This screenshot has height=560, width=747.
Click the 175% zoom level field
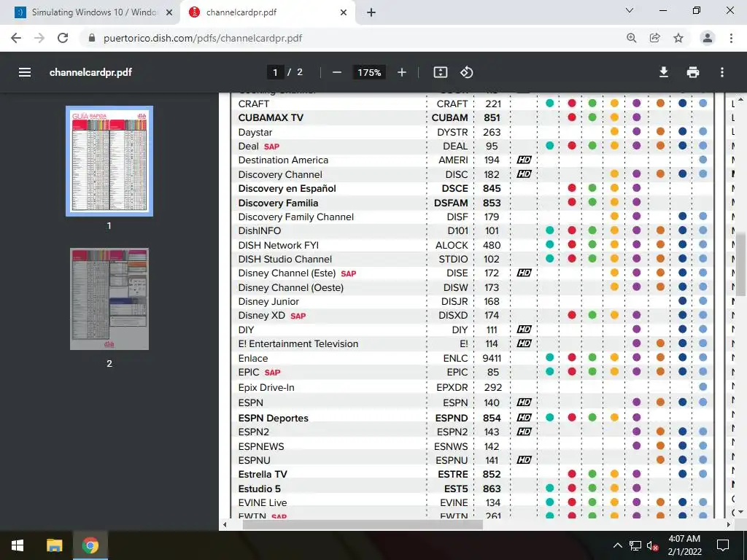pos(369,72)
